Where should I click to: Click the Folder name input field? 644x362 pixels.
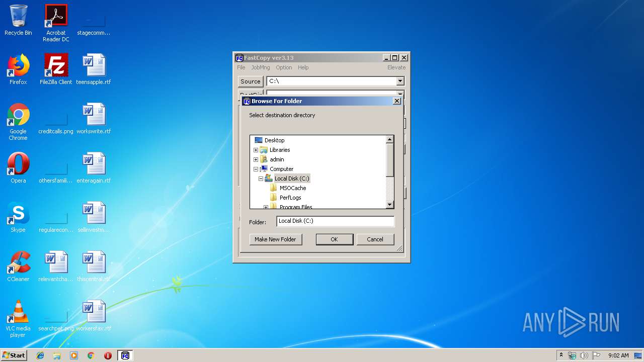336,221
